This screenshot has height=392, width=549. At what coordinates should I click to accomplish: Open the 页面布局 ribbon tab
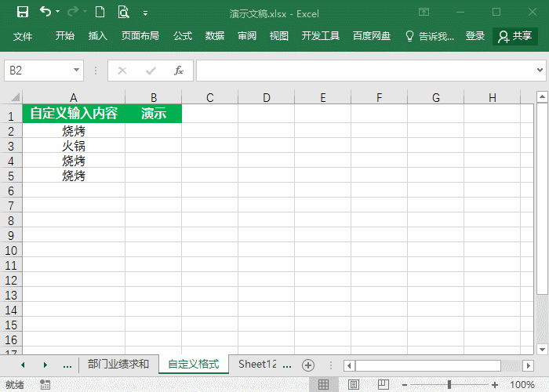140,36
